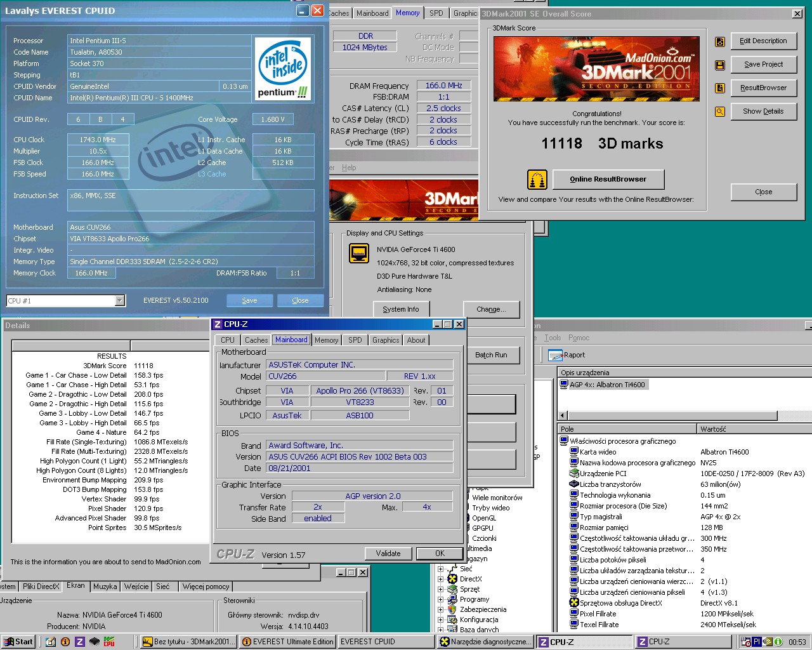This screenshot has height=650, width=812.
Task: Expand the Sieć tree node
Action: coord(440,569)
